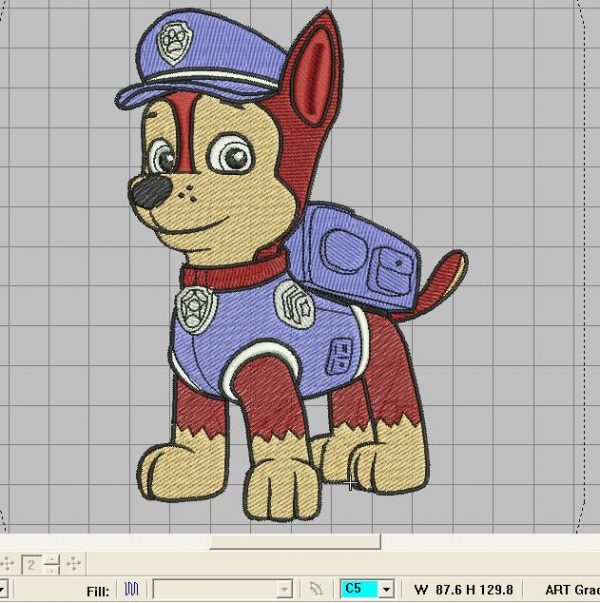
Task: Open the dropdown arrow at far left of status bar
Action: tap(2, 589)
